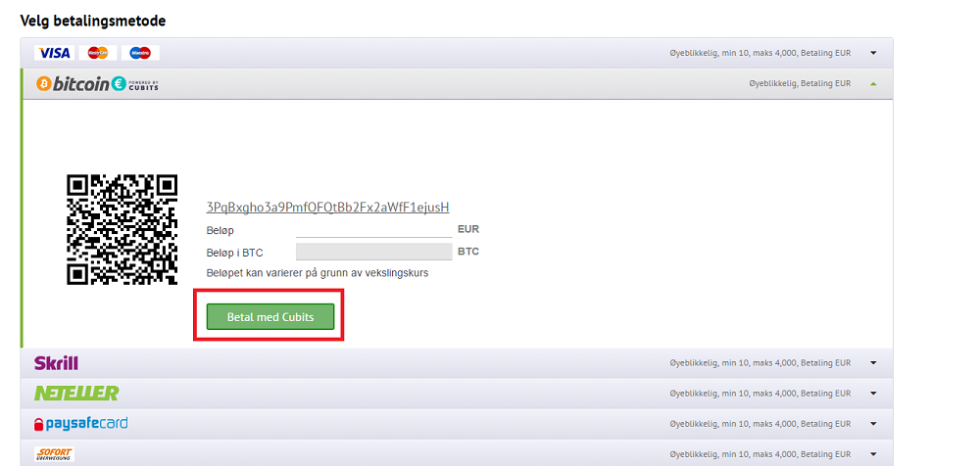This screenshot has width=980, height=466.
Task: Click the NETELLER logo
Action: pos(76,393)
